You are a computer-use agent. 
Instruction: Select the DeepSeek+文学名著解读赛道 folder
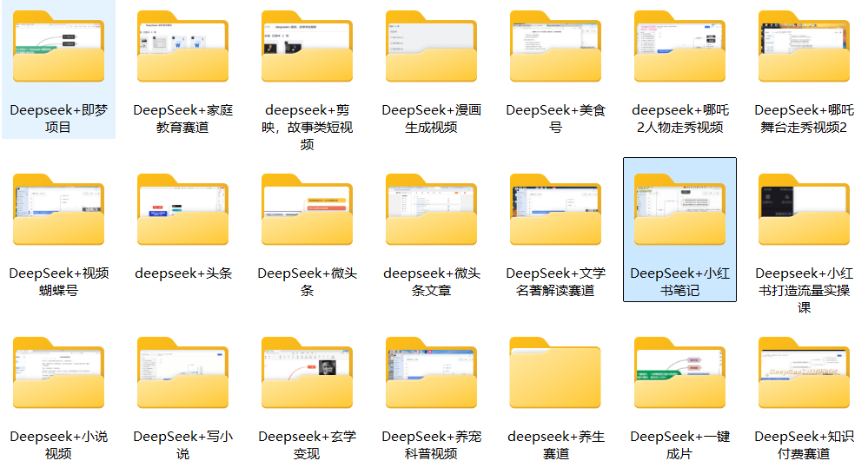[x=555, y=211]
